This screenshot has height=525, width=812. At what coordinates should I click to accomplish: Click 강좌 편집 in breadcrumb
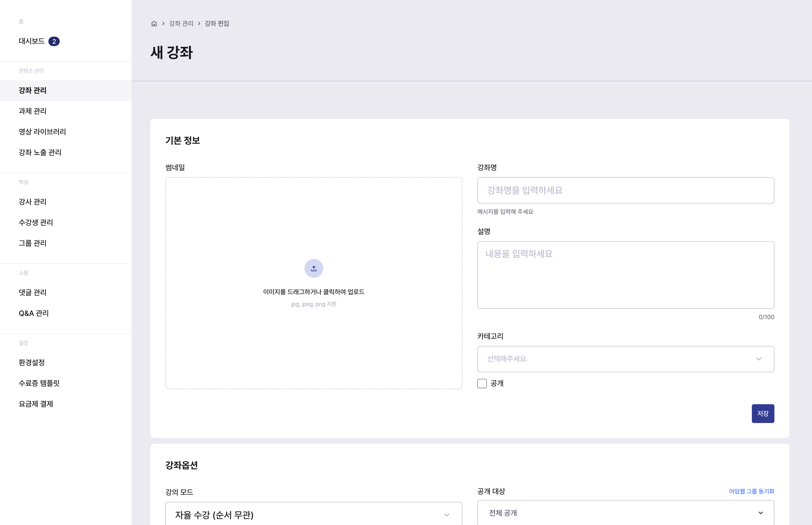(x=217, y=24)
